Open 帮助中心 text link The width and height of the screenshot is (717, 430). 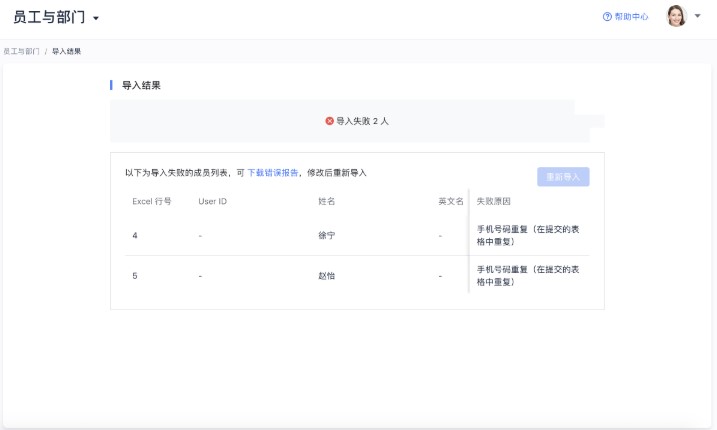631,17
